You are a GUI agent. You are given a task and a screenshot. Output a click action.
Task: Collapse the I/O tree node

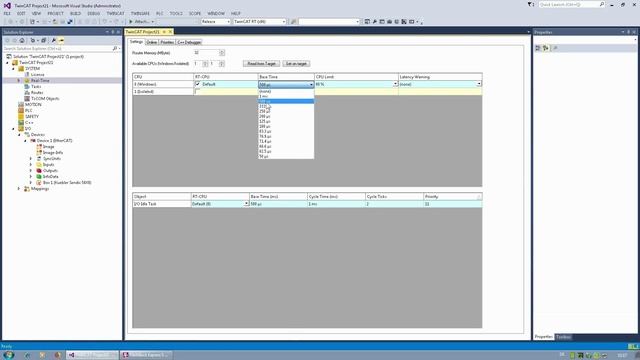pyautogui.click(x=13, y=129)
